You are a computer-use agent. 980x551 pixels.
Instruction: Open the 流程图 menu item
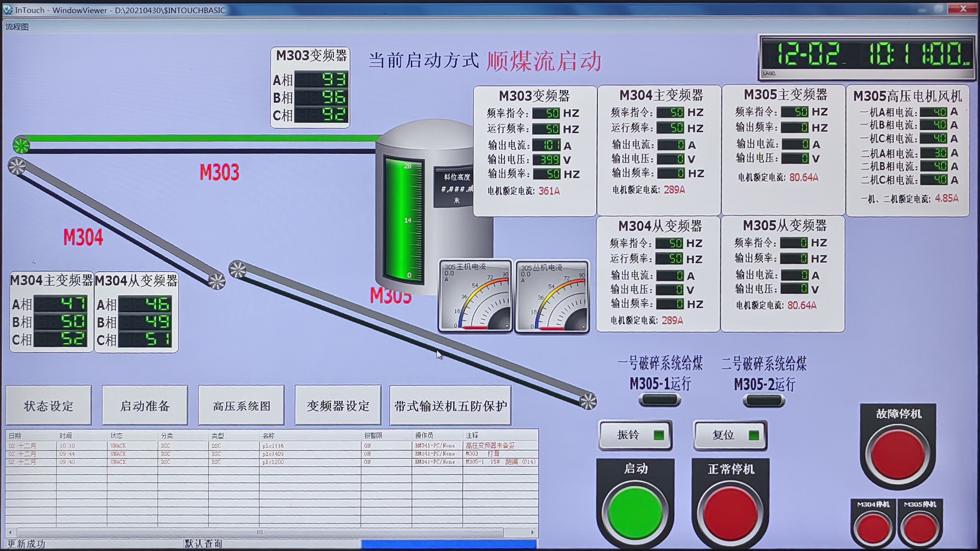[x=17, y=27]
